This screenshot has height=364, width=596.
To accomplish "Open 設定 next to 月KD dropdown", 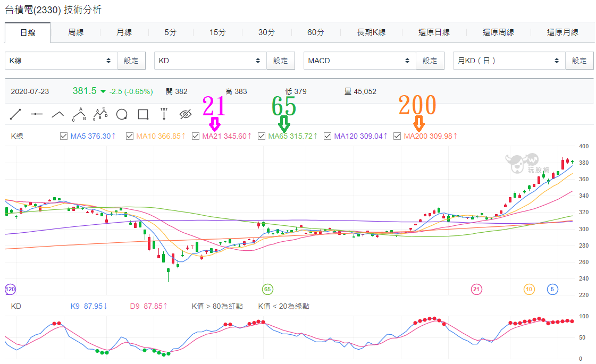I will [580, 61].
